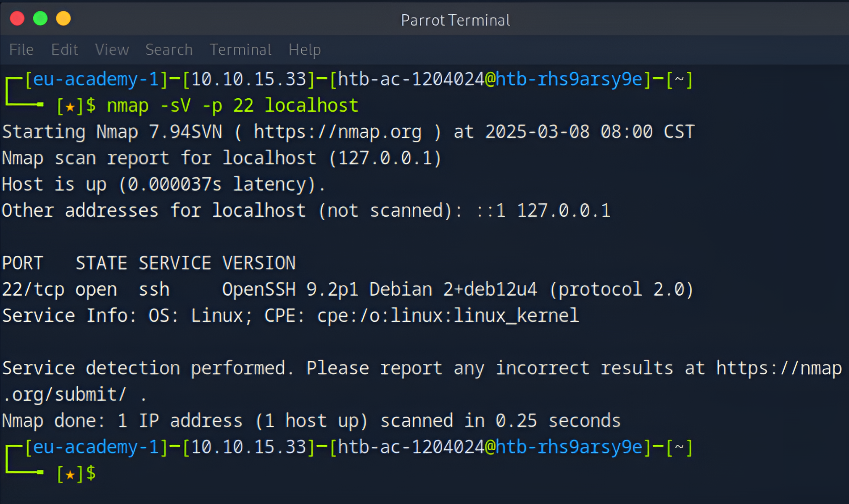Screen dimensions: 849x504
Task: Click 'htb-ac-1204024' username in the bottom prompt
Action: [411, 447]
